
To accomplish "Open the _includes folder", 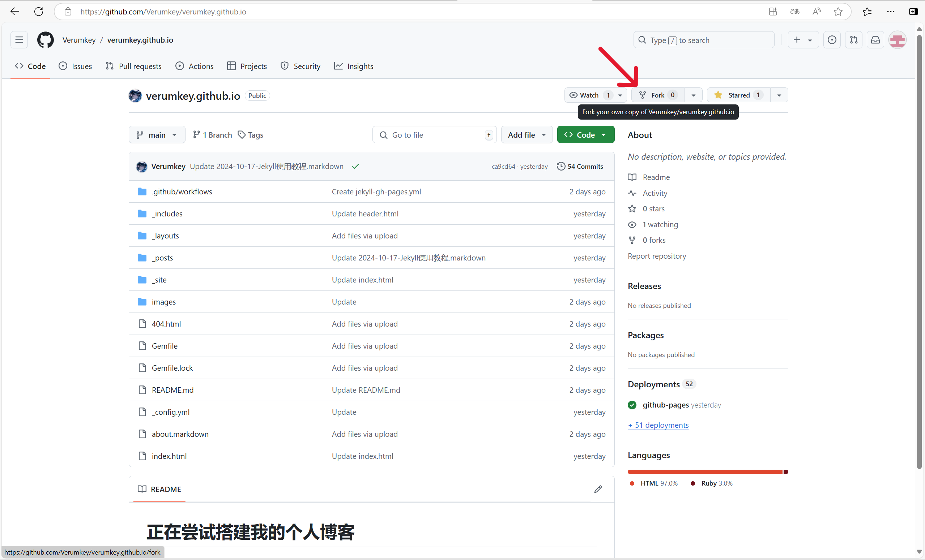I will (167, 214).
